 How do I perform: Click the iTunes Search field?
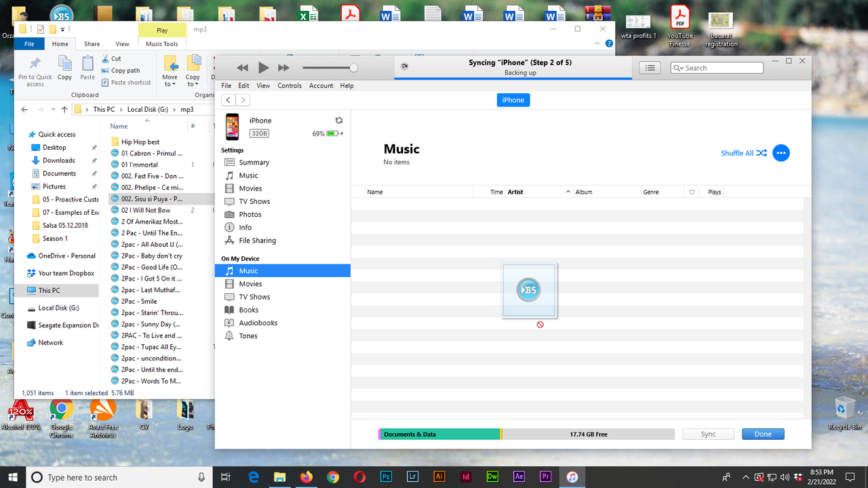click(x=717, y=68)
